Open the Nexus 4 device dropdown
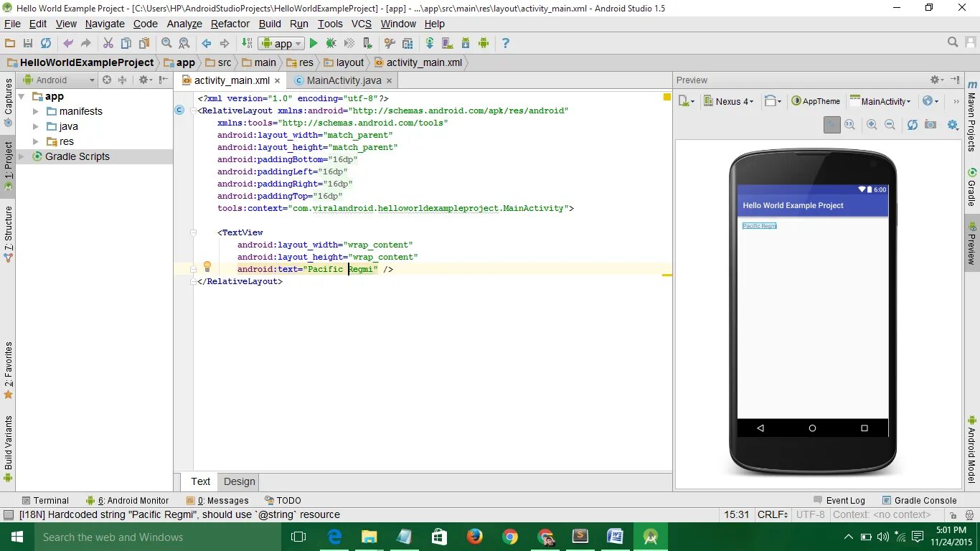980x551 pixels. [728, 101]
